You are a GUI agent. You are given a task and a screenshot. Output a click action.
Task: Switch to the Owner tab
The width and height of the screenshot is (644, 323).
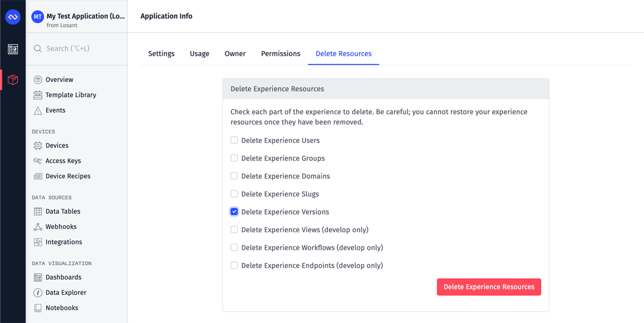pyautogui.click(x=235, y=54)
